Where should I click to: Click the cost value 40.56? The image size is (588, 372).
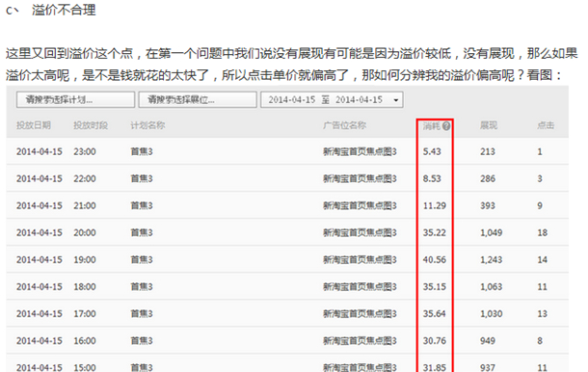point(435,259)
